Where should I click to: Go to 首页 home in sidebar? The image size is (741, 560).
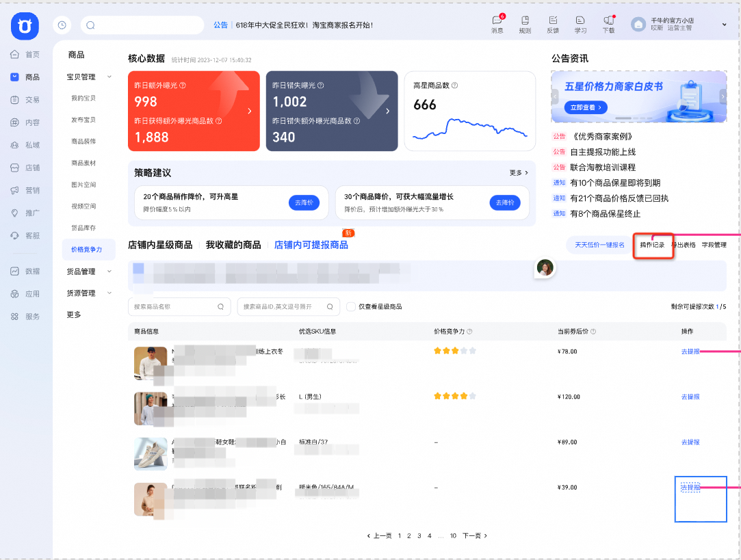25,54
